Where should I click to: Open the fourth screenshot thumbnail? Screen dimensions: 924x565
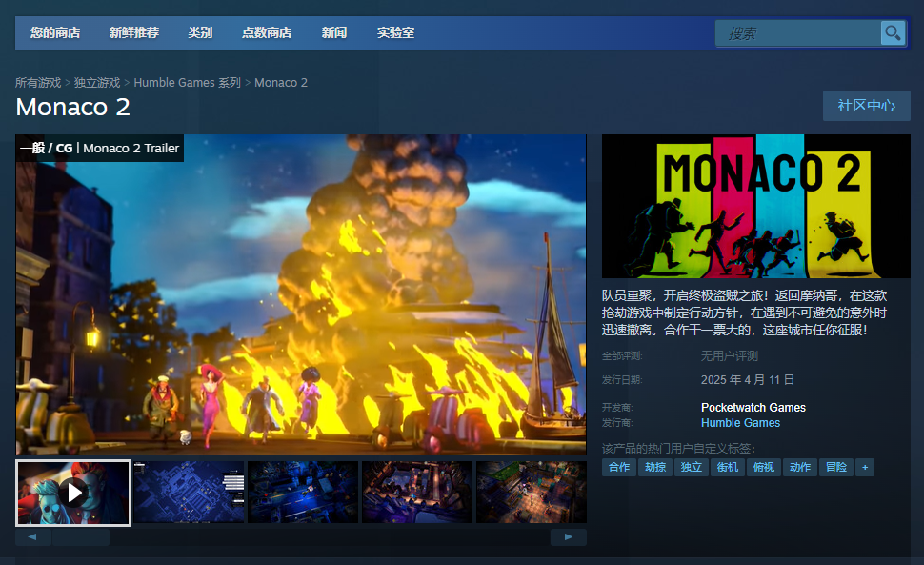click(417, 492)
